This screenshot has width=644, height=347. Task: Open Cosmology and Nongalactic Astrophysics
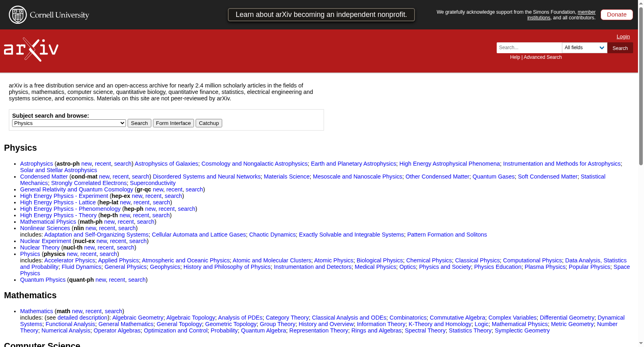click(x=254, y=164)
